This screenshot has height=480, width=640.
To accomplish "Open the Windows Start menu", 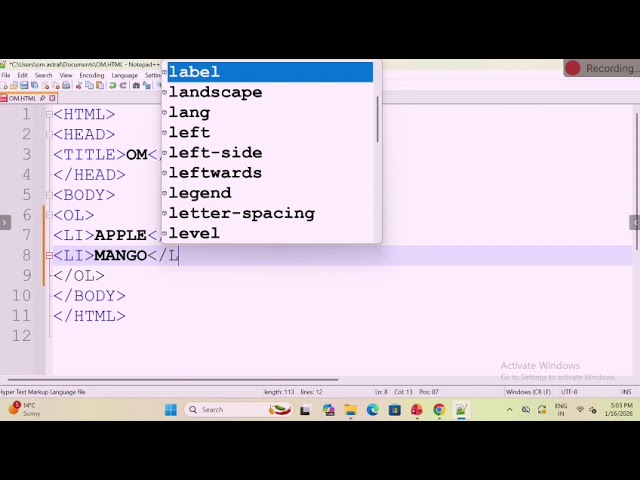I will [x=171, y=409].
